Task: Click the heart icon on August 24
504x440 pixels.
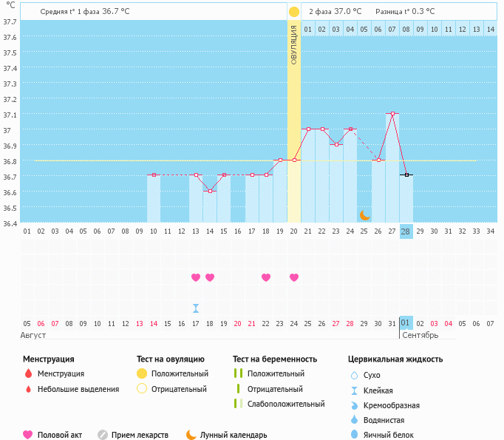Action: click(294, 277)
